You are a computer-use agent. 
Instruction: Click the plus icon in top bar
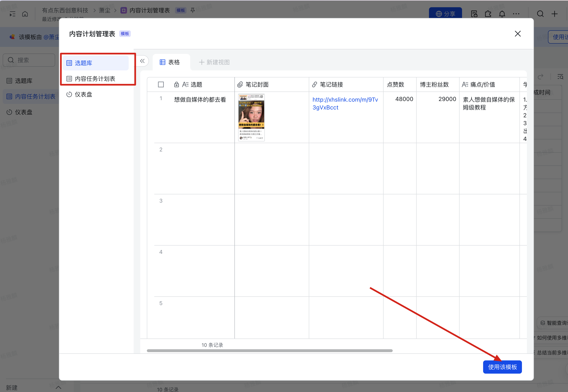(555, 14)
